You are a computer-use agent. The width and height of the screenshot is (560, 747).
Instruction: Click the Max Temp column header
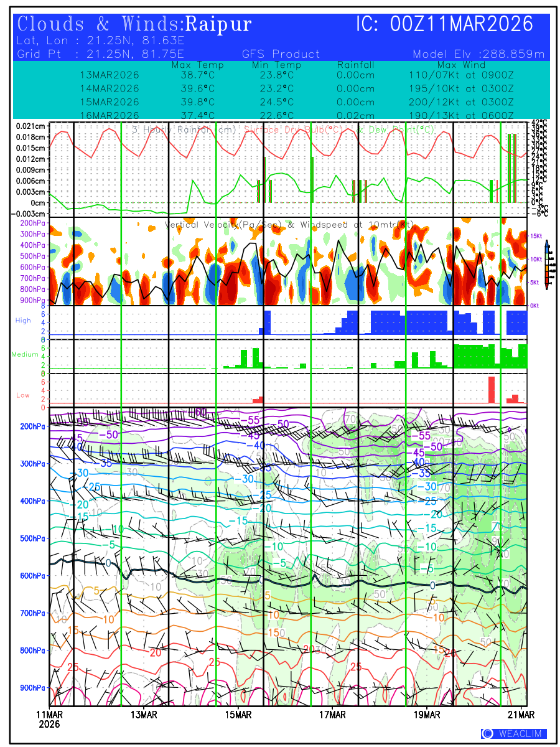(197, 65)
